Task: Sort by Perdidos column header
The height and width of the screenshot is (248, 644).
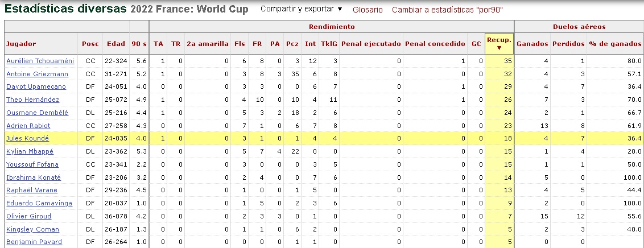Action: (x=568, y=44)
